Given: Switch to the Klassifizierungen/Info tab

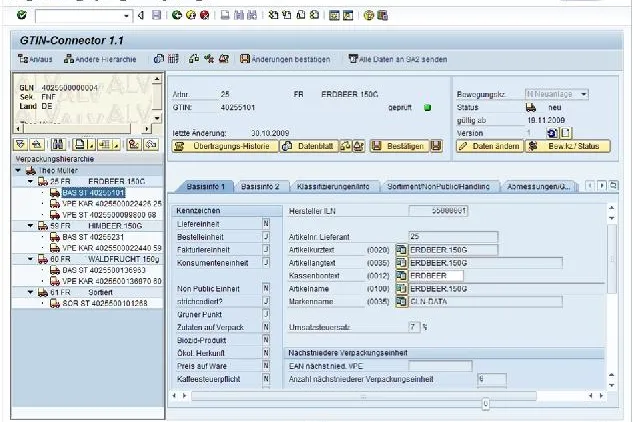Looking at the screenshot, I should [333, 187].
